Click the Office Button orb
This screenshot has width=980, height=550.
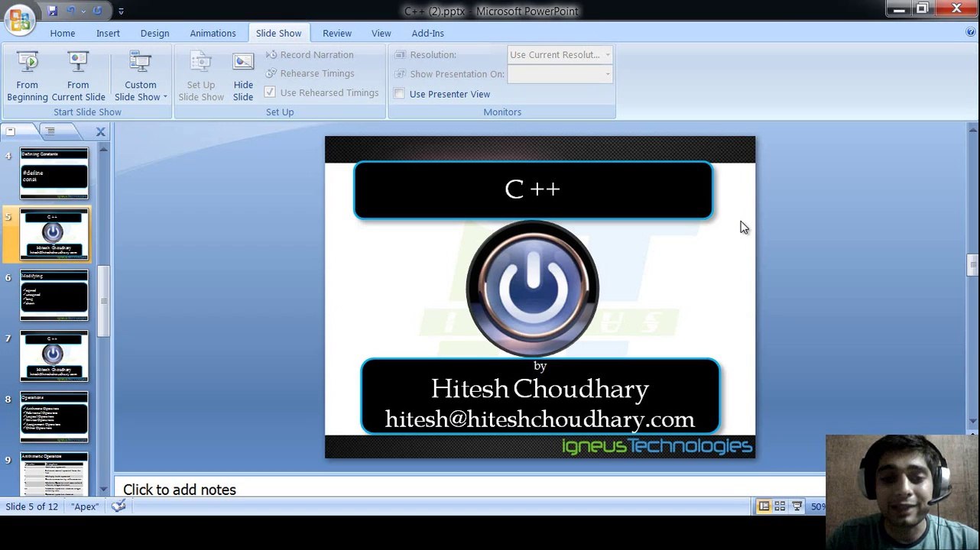18,18
